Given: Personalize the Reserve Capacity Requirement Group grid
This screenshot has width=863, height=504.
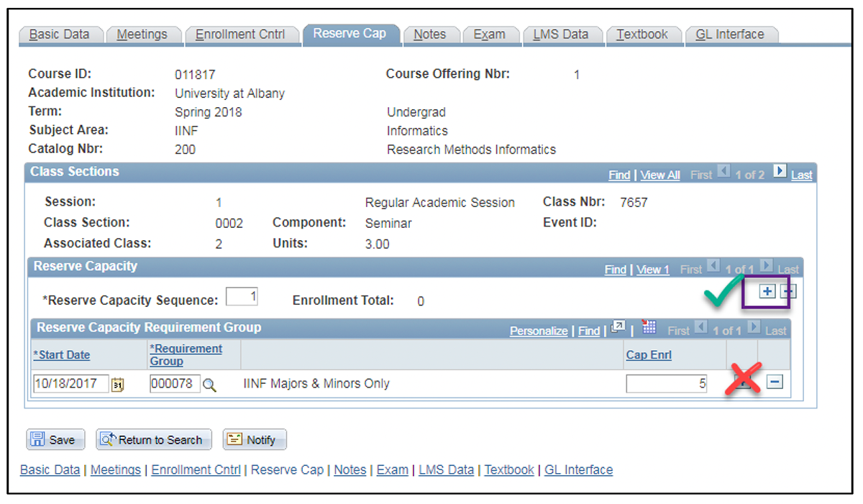Looking at the screenshot, I should tap(538, 331).
